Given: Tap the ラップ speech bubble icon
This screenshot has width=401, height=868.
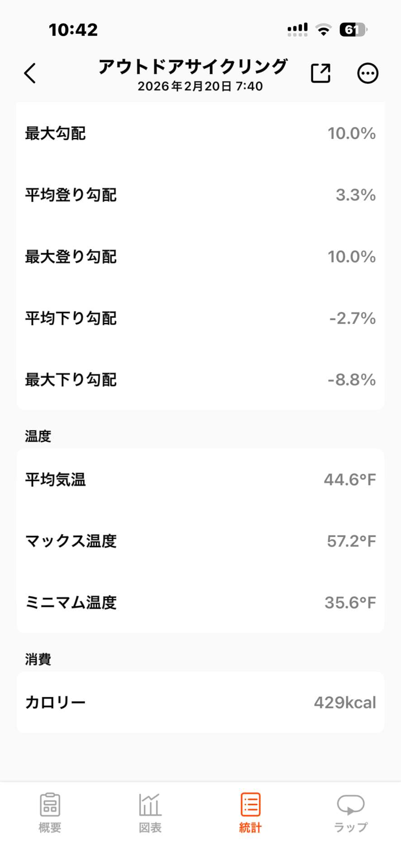Looking at the screenshot, I should [x=351, y=804].
